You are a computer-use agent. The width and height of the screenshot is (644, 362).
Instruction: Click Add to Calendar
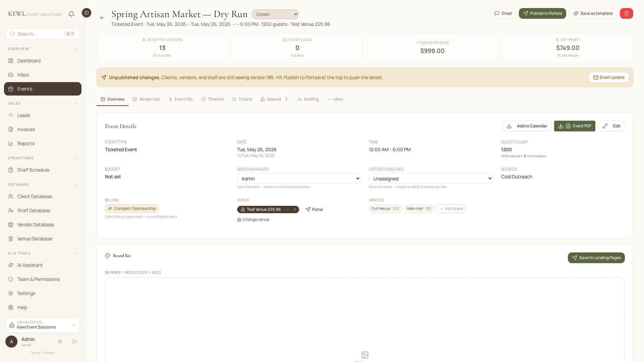[x=527, y=126]
